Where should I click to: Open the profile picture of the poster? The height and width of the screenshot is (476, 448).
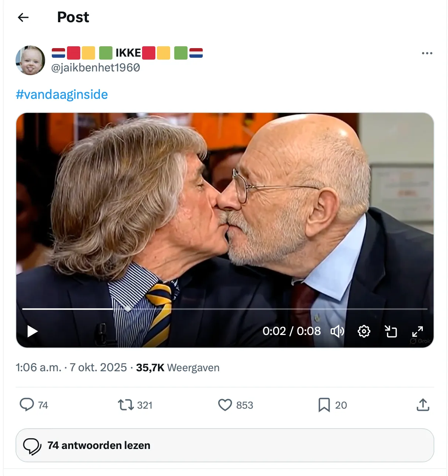pyautogui.click(x=30, y=60)
